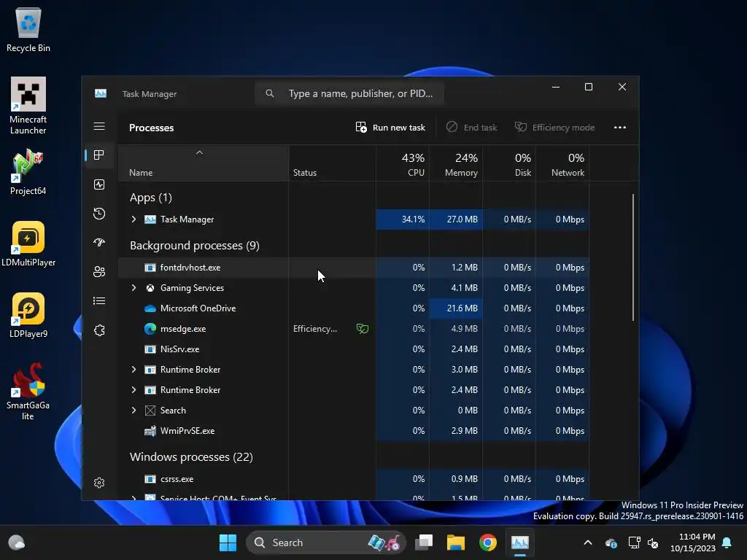The image size is (747, 560).
Task: Open the Task Manager hamburger navigation menu
Action: click(99, 126)
